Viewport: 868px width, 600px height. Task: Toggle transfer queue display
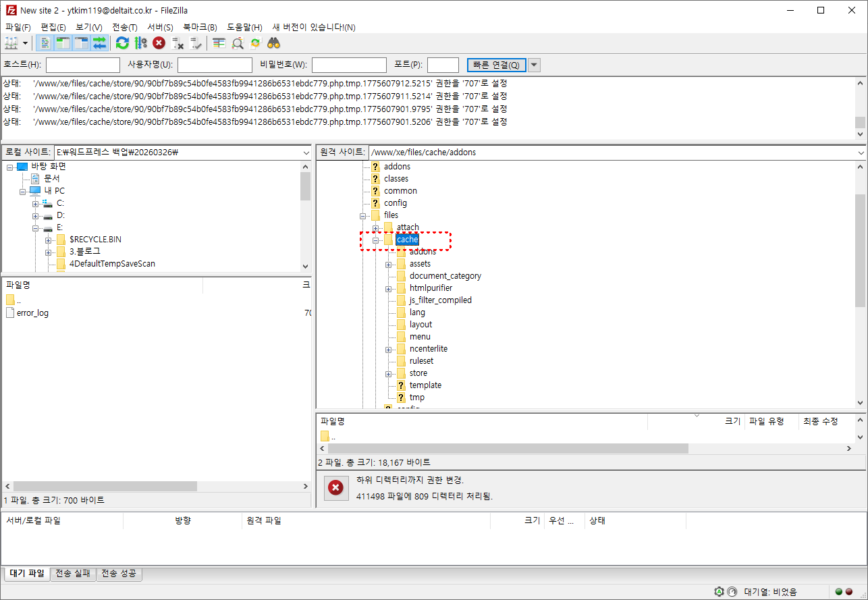(x=99, y=43)
